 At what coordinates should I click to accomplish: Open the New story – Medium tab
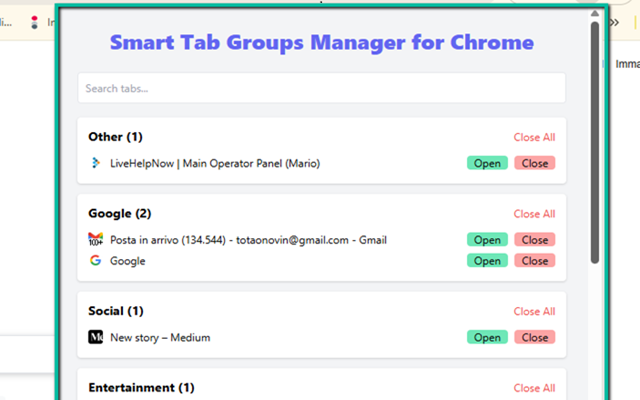coord(487,338)
